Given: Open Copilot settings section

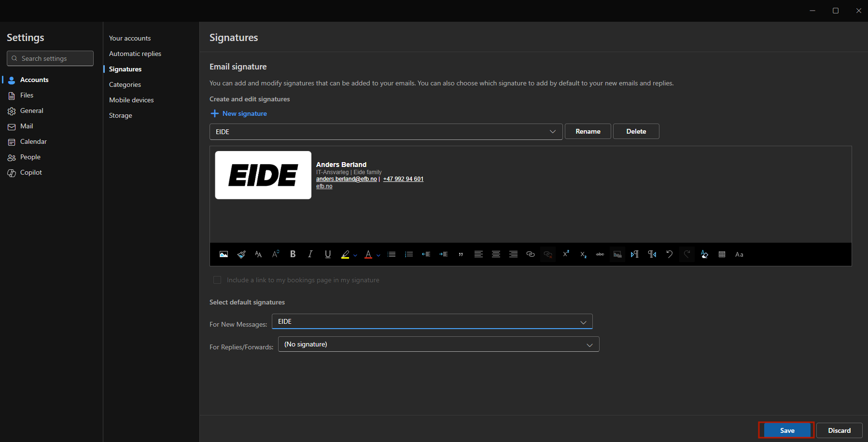Looking at the screenshot, I should 31,172.
